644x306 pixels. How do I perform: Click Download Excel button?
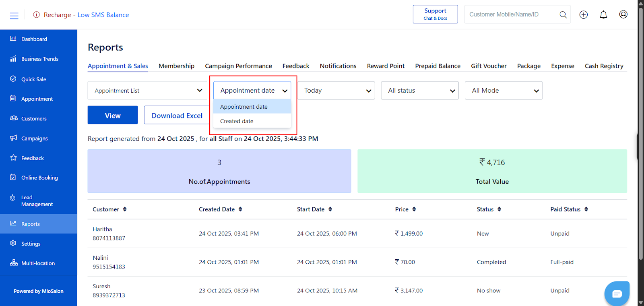[177, 115]
